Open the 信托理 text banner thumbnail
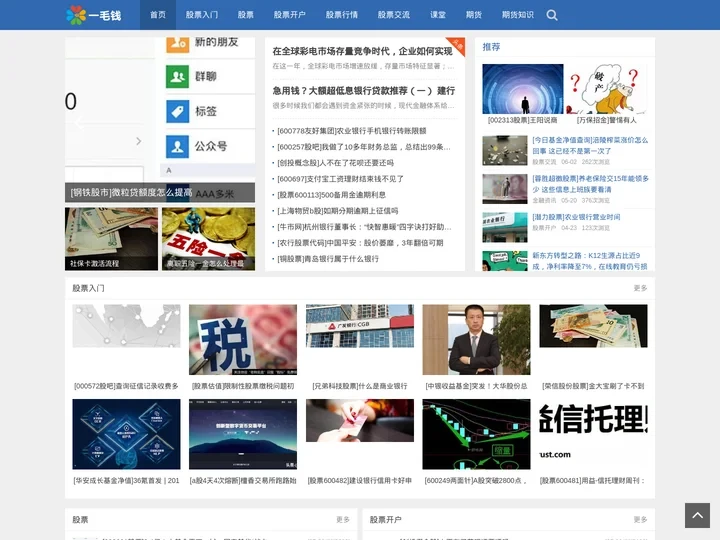Screen dimensions: 720x540 coord(593,434)
